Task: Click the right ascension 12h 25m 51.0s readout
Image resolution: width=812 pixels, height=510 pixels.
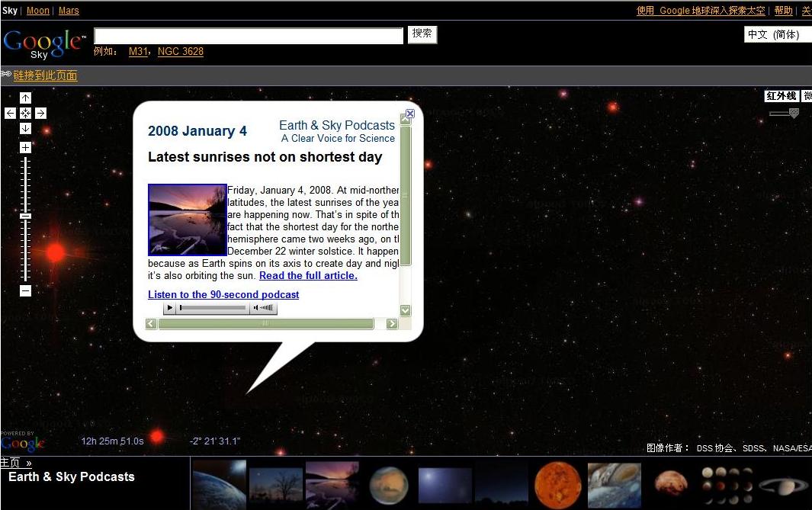Action: click(x=112, y=441)
